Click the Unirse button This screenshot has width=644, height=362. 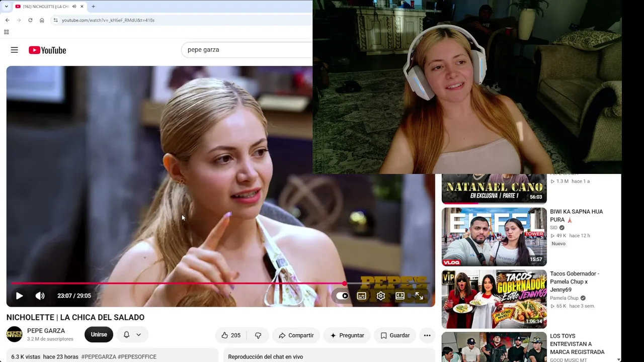(x=99, y=335)
